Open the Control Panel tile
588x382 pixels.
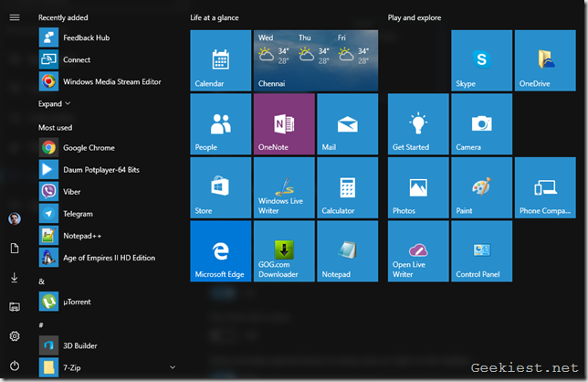(481, 250)
